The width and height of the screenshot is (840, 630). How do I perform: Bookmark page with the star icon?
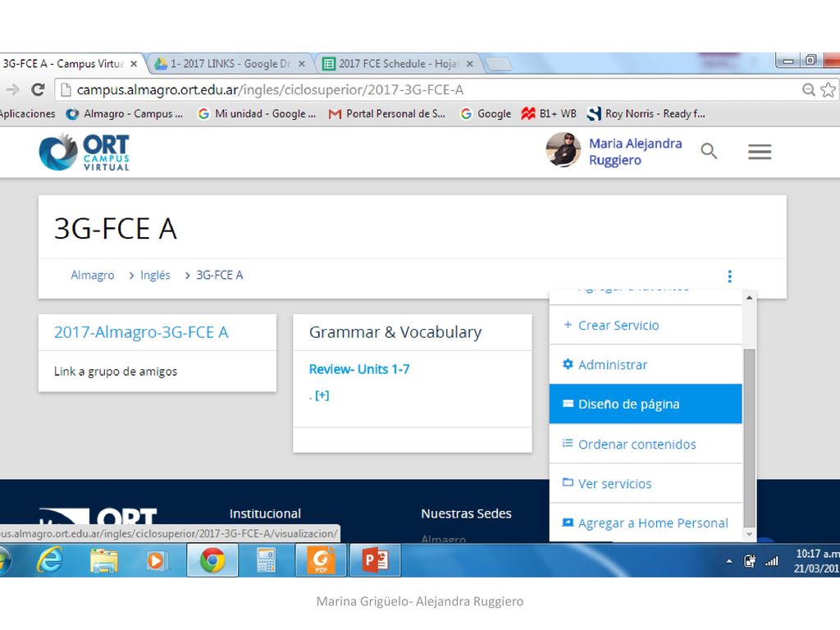point(828,89)
